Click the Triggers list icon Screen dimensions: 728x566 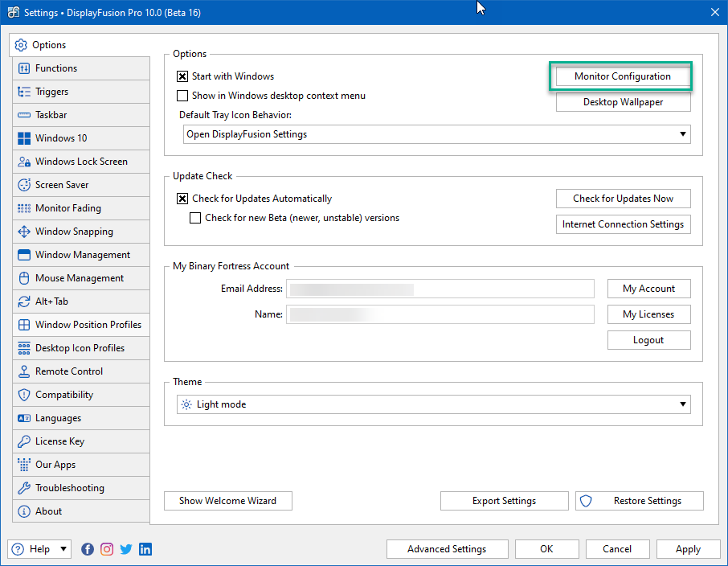pos(23,92)
